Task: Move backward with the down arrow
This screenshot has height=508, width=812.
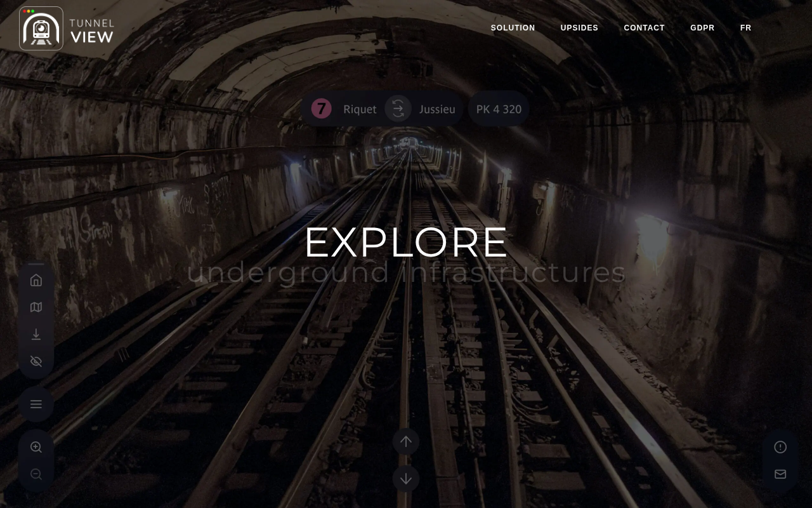Action: click(x=406, y=479)
